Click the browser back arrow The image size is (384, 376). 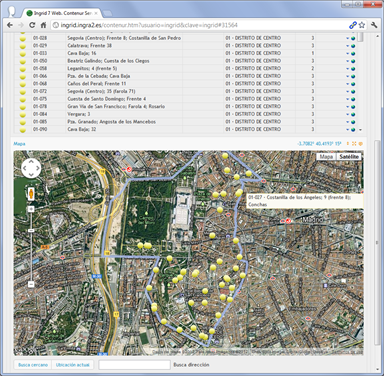tap(10, 25)
